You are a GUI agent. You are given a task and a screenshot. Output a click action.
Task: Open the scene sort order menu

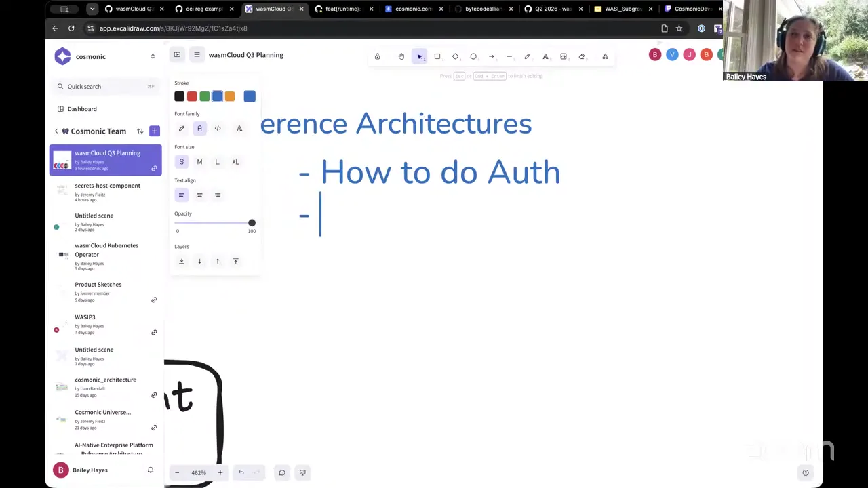click(140, 131)
